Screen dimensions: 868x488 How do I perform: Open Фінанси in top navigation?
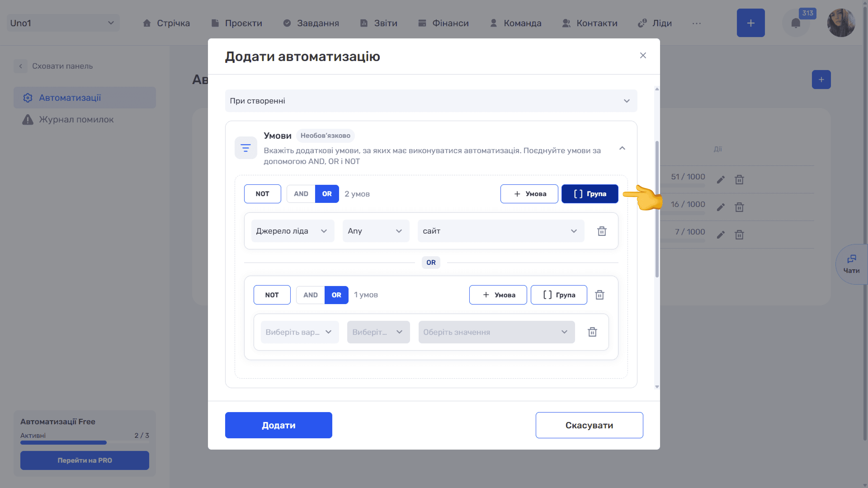coord(443,23)
